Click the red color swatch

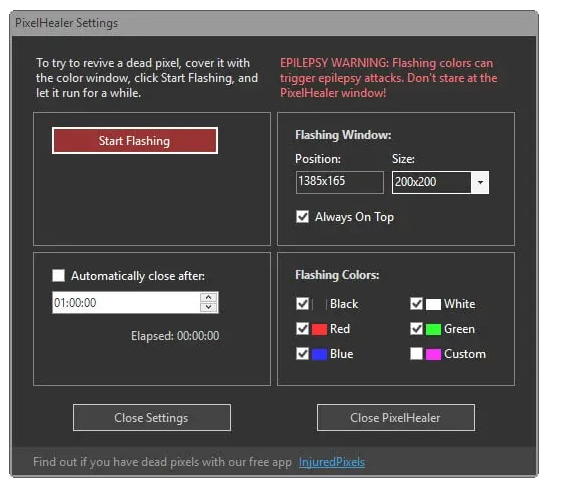(x=319, y=329)
